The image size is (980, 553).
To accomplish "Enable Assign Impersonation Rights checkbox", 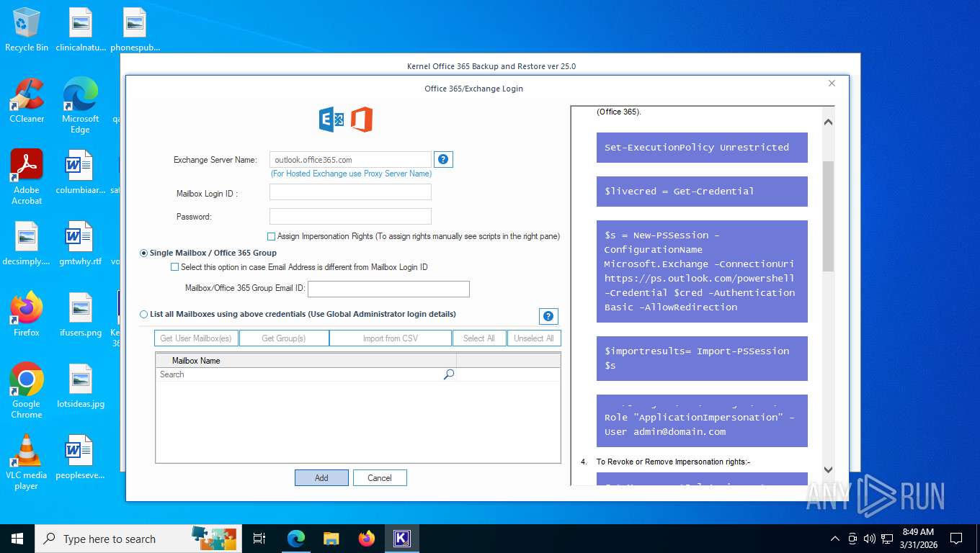I will click(x=271, y=236).
